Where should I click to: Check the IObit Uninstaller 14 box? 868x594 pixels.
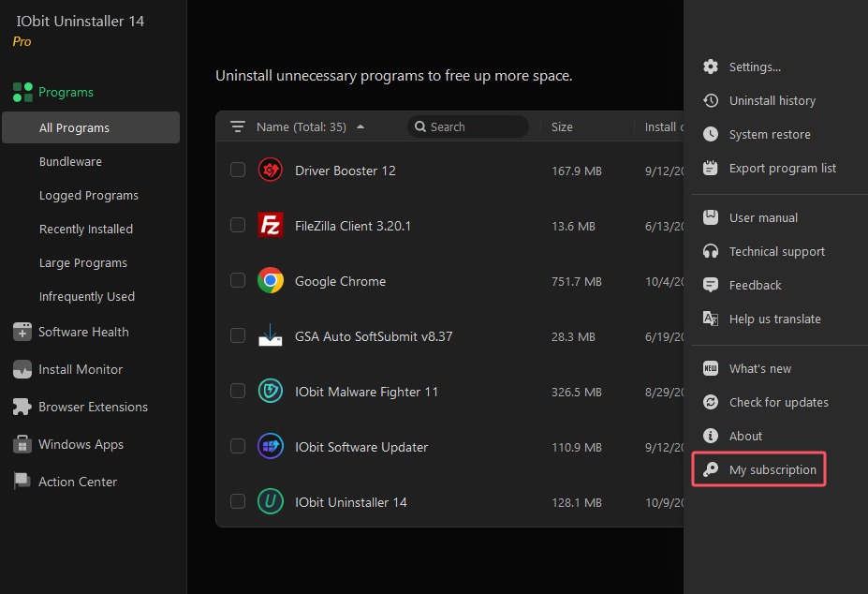pos(238,501)
